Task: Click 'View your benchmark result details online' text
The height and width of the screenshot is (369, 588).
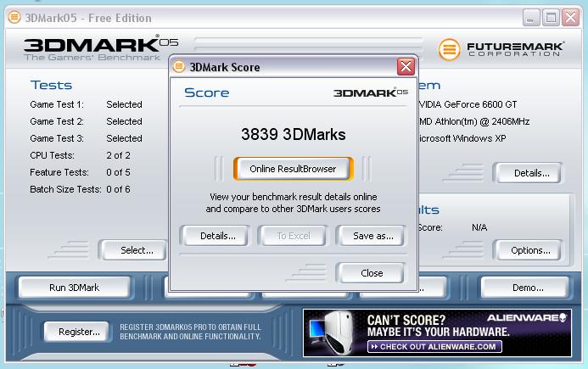Action: point(294,197)
